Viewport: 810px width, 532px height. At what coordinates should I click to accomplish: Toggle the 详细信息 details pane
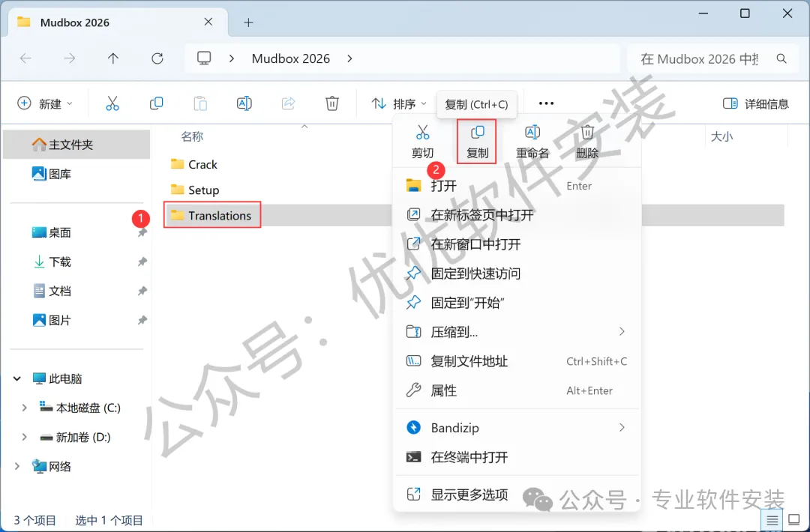(756, 103)
